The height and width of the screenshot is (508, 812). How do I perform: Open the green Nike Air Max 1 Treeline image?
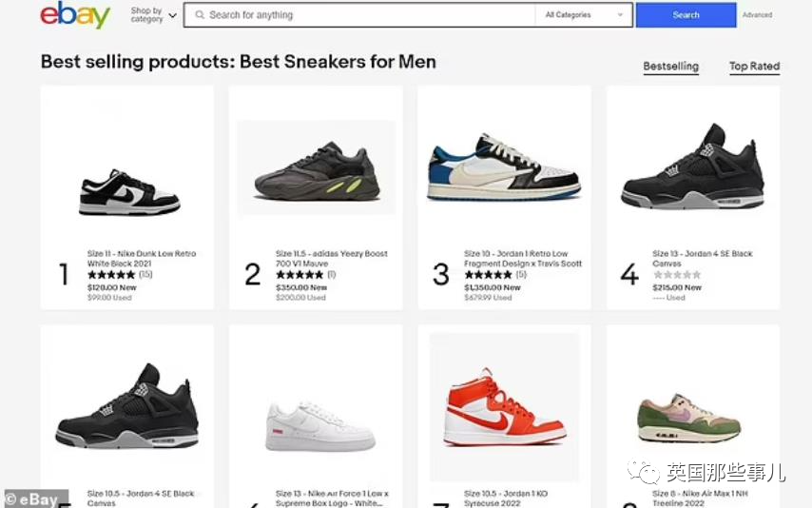[689, 418]
